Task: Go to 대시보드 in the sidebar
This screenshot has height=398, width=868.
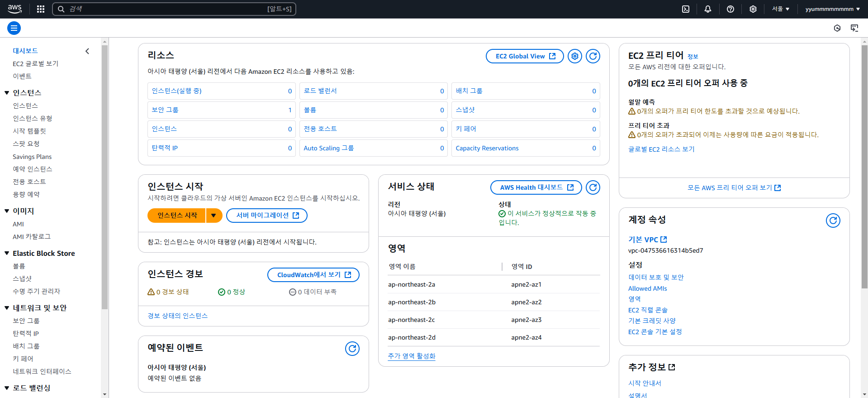Action: coord(25,51)
